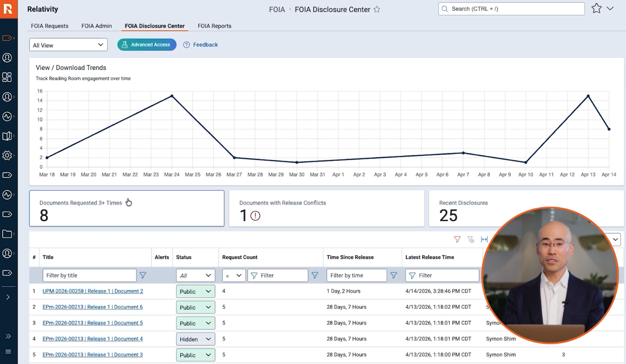Click the funnel icon beside the Request Count filter

point(315,275)
